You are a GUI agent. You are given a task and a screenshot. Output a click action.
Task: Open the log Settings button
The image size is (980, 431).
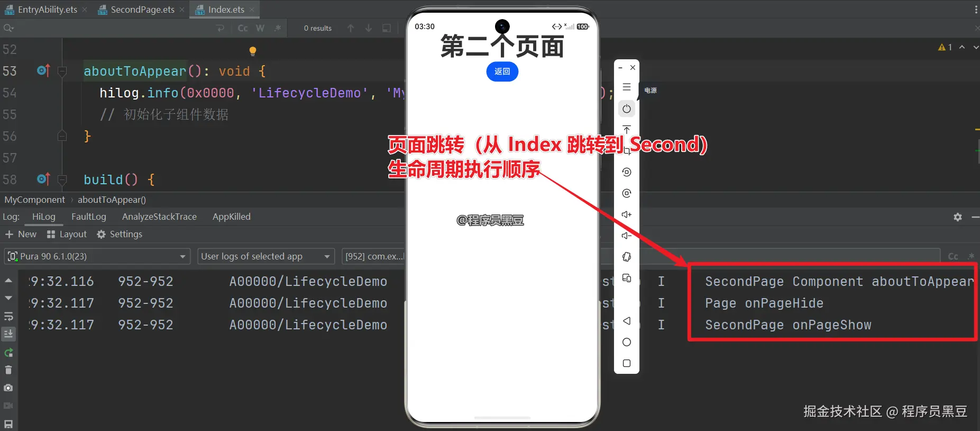pyautogui.click(x=120, y=234)
